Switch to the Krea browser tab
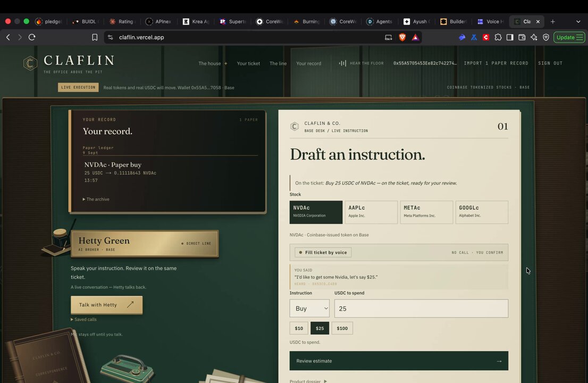This screenshot has width=588, height=383. pyautogui.click(x=196, y=21)
